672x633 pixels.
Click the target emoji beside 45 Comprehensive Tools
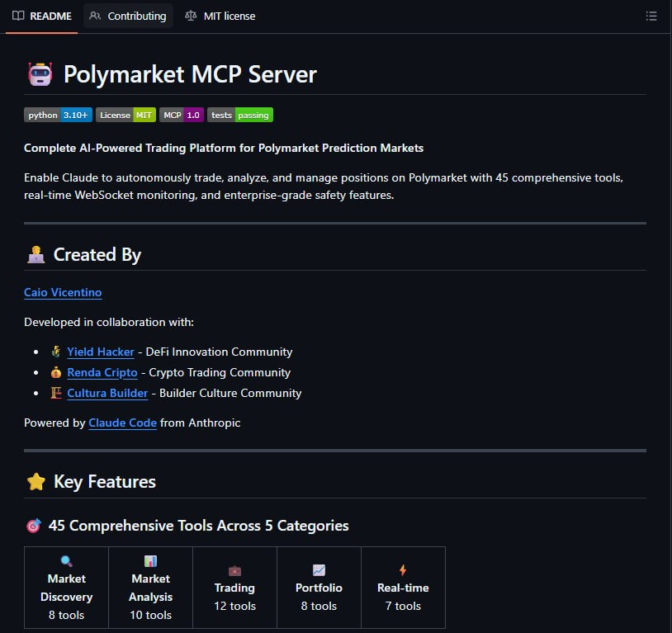33,526
